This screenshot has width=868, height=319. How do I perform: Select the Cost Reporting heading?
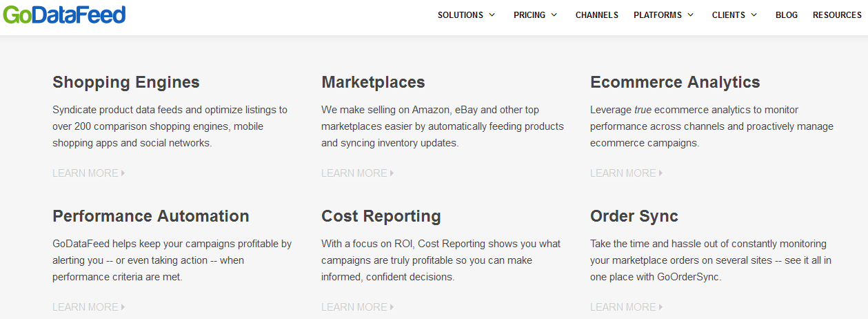(381, 216)
